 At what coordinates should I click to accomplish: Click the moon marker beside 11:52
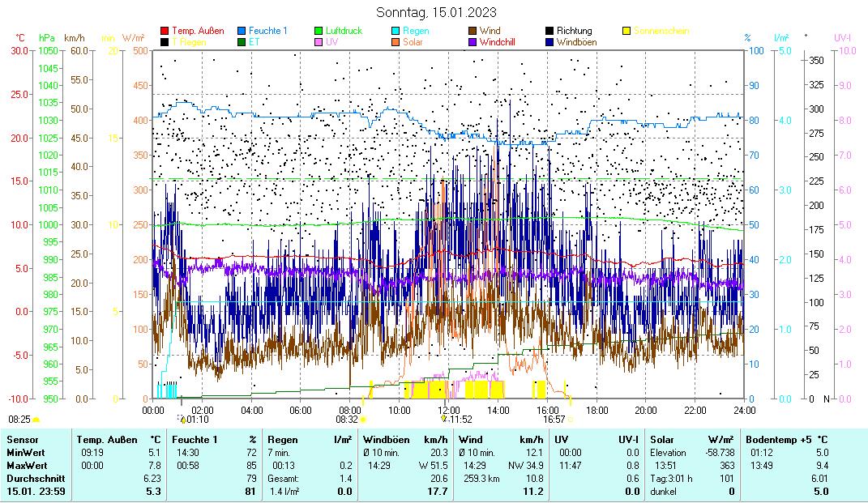[443, 420]
